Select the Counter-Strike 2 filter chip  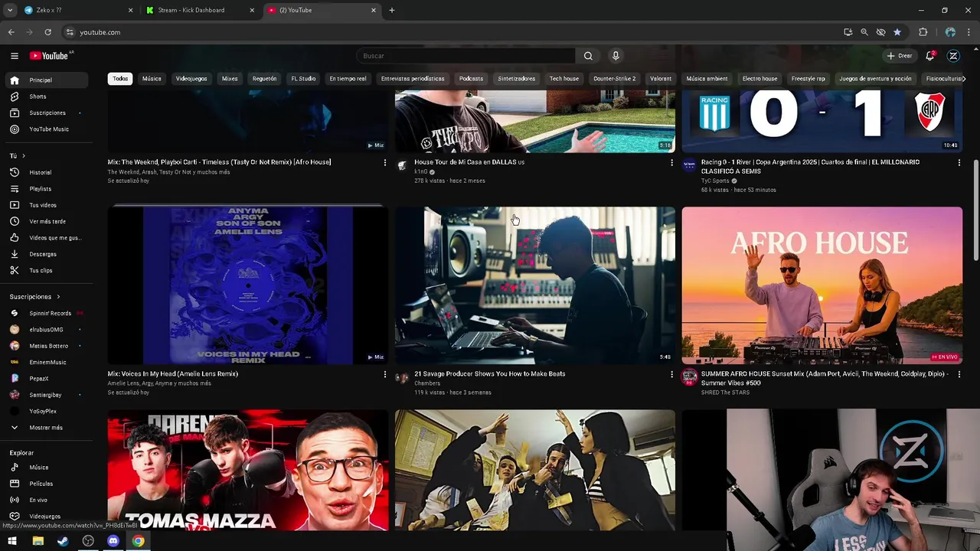pyautogui.click(x=614, y=79)
